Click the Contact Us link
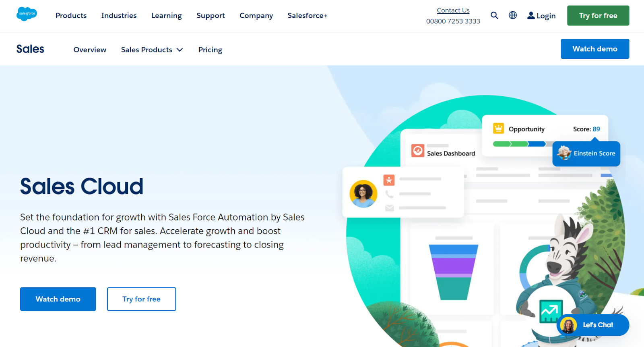644x347 pixels. (453, 10)
